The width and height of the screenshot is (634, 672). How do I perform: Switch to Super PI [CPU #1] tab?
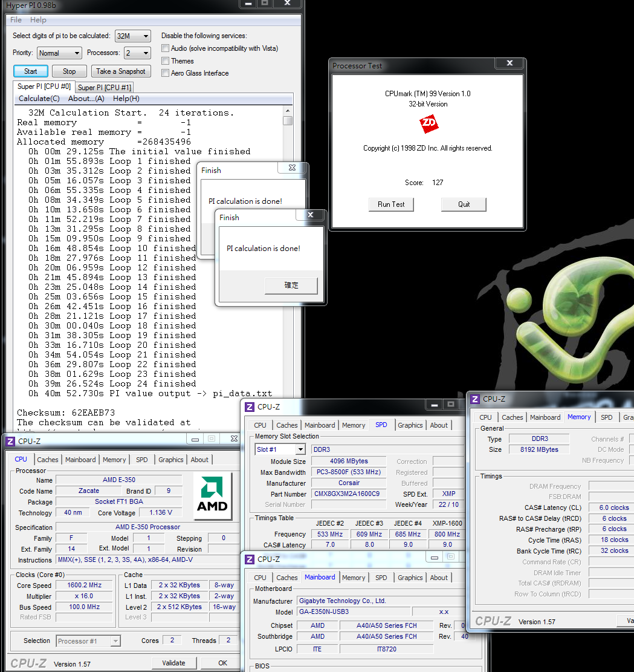(x=105, y=88)
